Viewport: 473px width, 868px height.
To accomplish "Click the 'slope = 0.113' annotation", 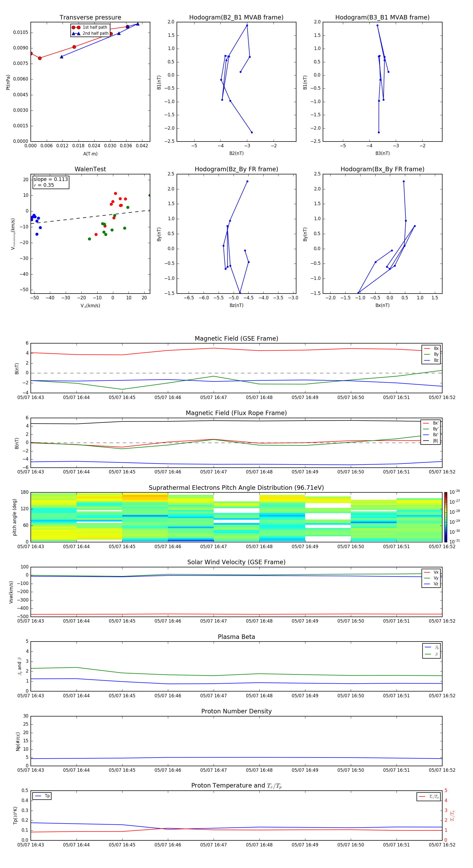I will (x=51, y=179).
